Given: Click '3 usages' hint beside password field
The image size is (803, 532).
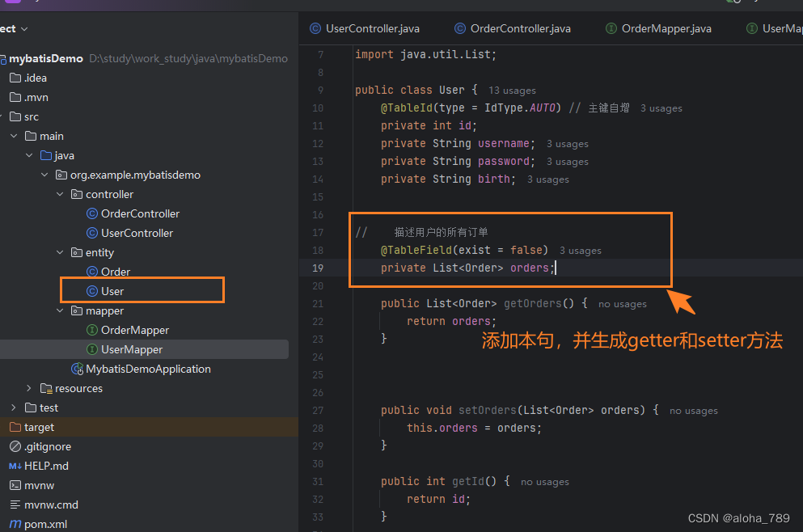Looking at the screenshot, I should [568, 162].
